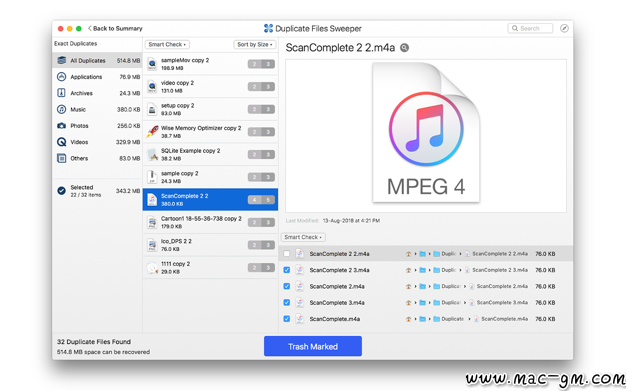Click the MPEG 4 preview thumbnail
This screenshot has height=391, width=626.
[426, 133]
